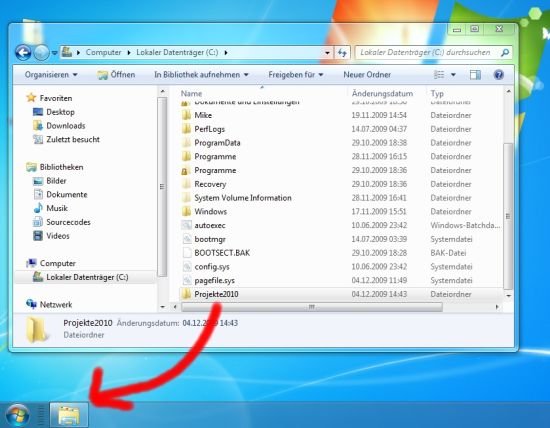Open help with the question mark icon
Screen dimensions: 550x428
[498, 75]
